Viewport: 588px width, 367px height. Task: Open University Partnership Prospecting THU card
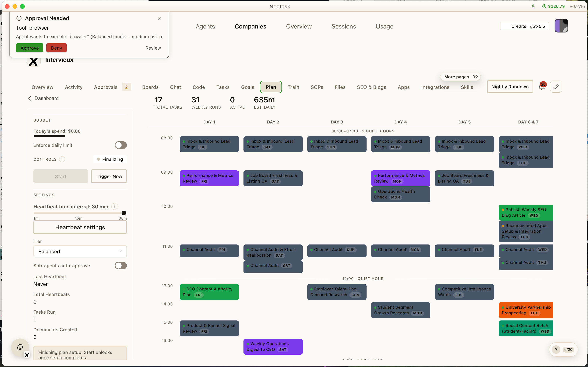(x=526, y=310)
